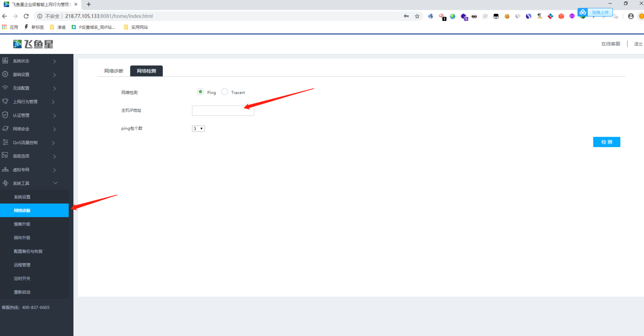Close the 飞鱼星 browser tab
The height and width of the screenshot is (336, 644).
[x=76, y=4]
